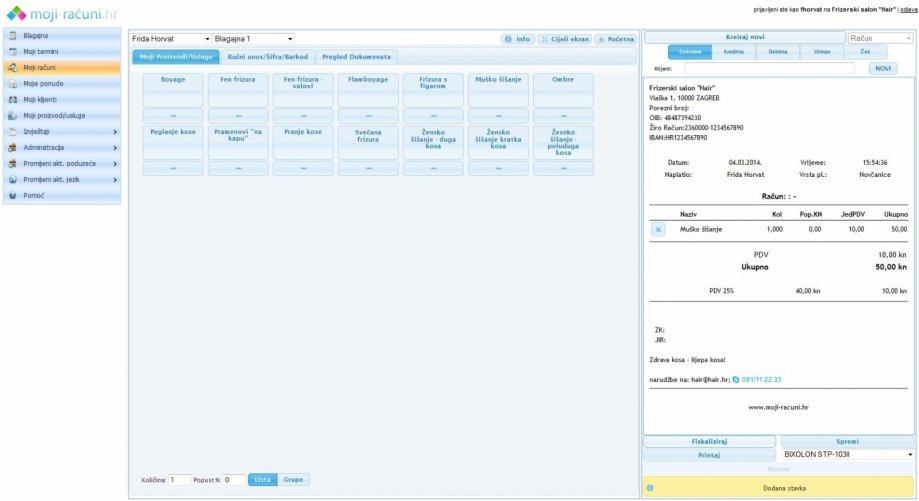Select the Moji računi sidebar icon

pyautogui.click(x=13, y=67)
